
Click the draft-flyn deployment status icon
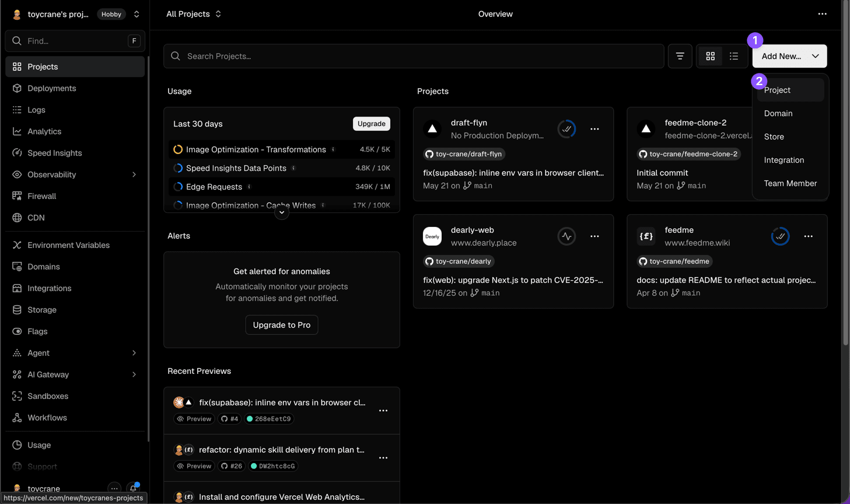(x=566, y=129)
